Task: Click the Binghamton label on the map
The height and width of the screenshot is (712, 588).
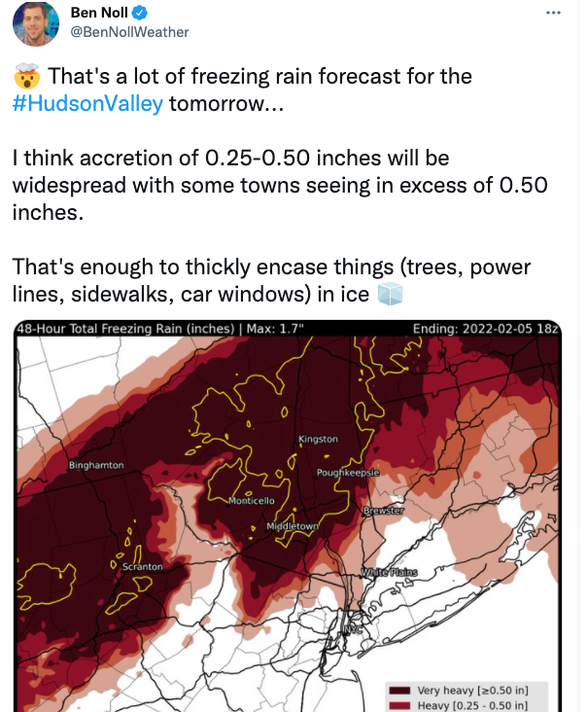Action: [96, 465]
